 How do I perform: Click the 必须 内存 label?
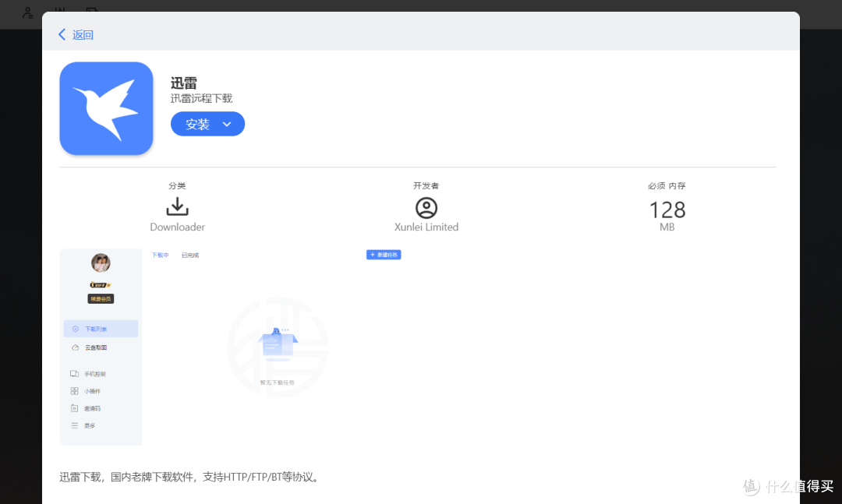pyautogui.click(x=667, y=185)
